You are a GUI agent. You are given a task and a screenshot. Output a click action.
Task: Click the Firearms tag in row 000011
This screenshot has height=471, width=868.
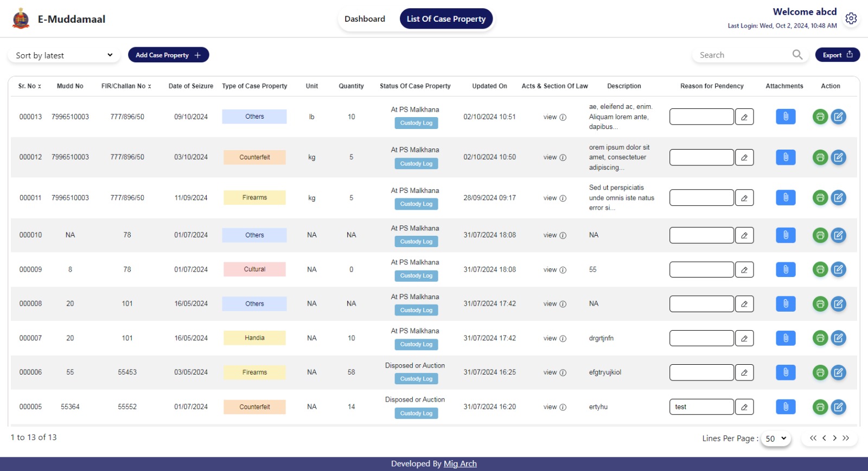pyautogui.click(x=254, y=197)
